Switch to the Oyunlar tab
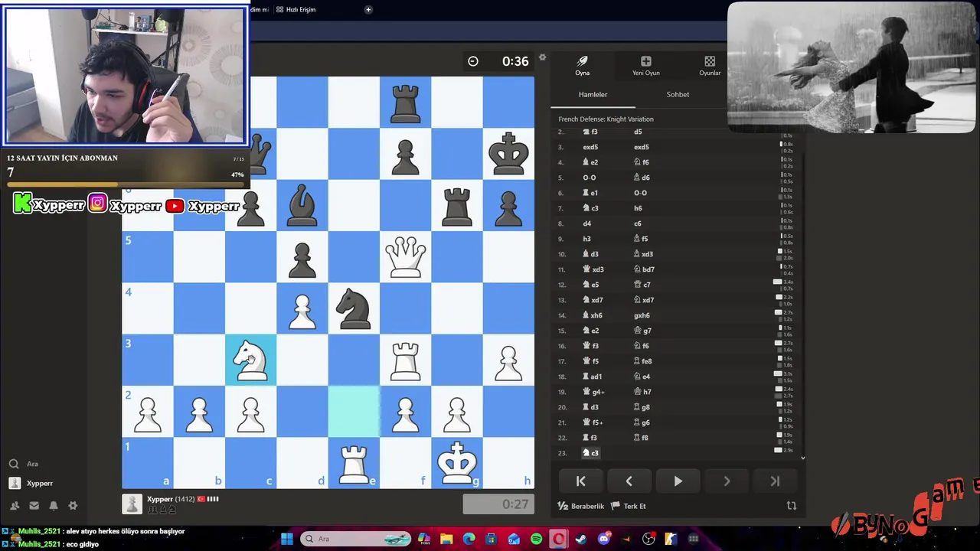This screenshot has width=980, height=551. click(x=710, y=66)
